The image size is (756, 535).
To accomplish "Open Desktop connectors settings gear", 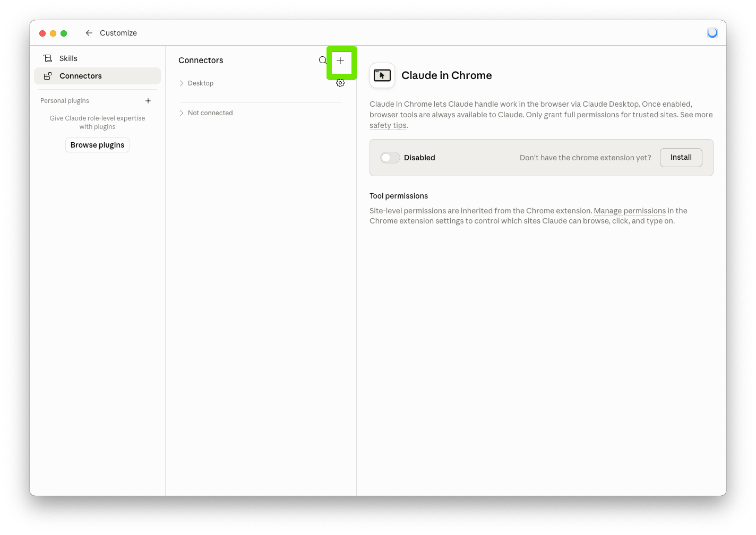I will click(340, 83).
